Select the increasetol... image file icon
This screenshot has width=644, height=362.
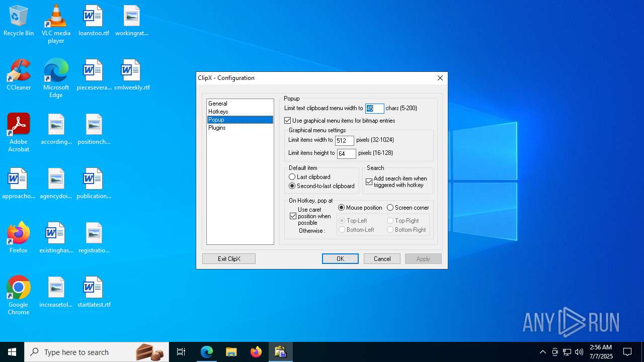click(x=56, y=293)
